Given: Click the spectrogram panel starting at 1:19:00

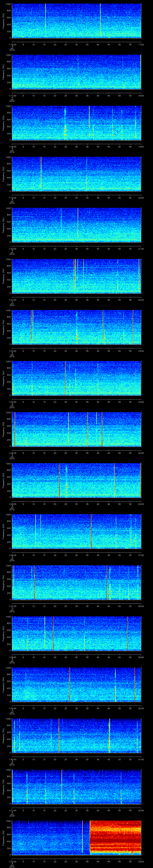Looking at the screenshot, I should point(77,174).
